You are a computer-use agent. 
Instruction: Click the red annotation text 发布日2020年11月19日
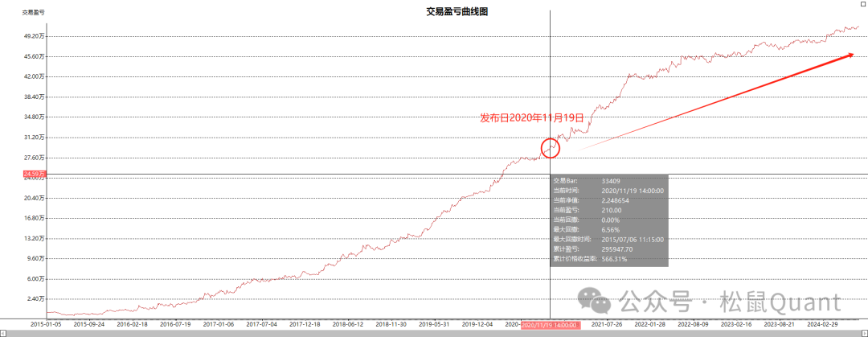coord(531,117)
